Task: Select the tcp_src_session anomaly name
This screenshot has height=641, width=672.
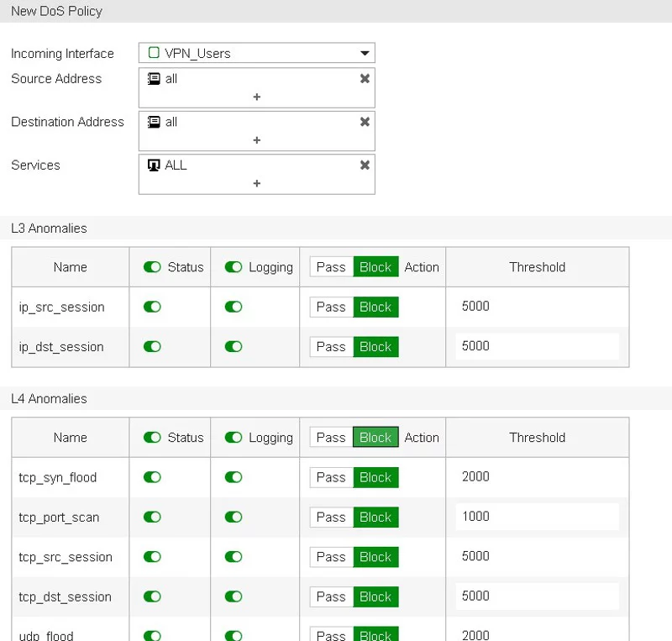Action: (66, 557)
